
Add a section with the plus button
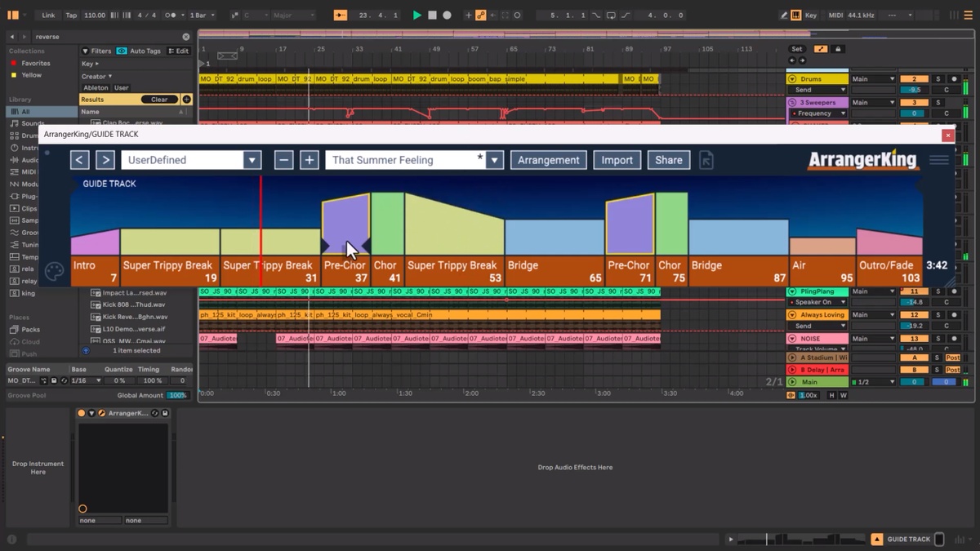point(309,160)
